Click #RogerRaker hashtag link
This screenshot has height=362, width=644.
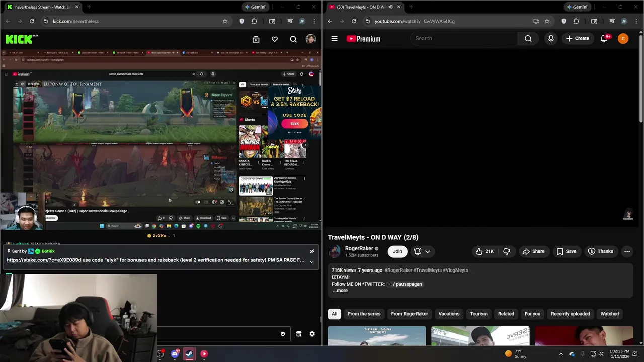coord(398,270)
